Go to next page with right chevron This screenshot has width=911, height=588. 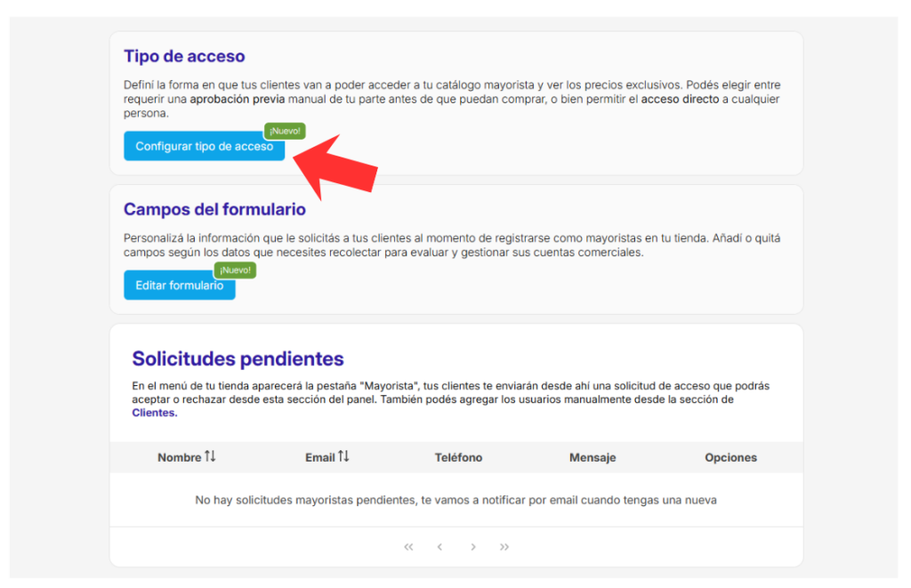(473, 547)
